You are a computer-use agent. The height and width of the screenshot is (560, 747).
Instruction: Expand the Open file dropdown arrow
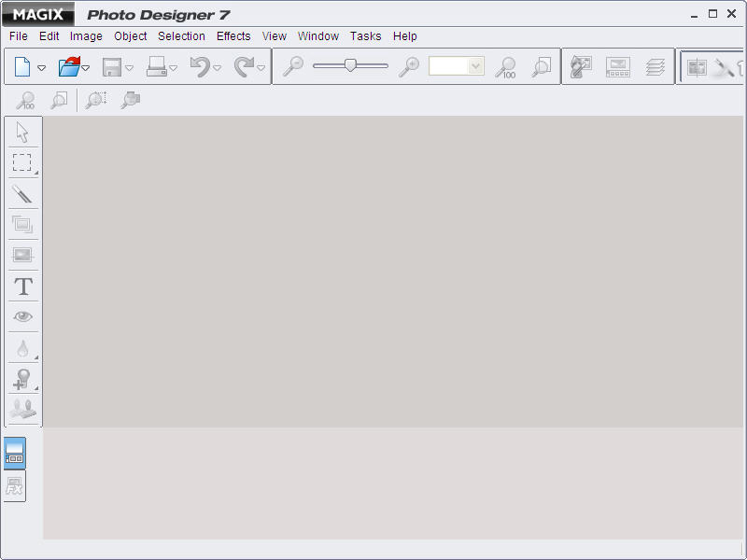pos(85,68)
